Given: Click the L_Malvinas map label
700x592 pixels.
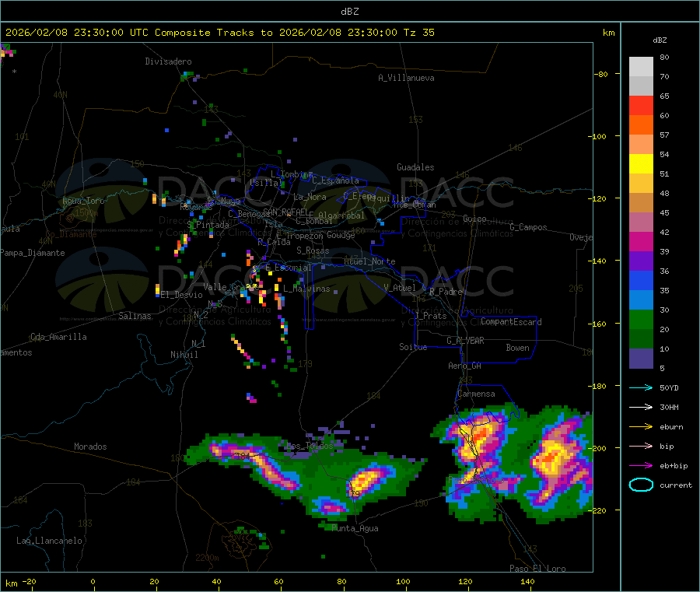Looking at the screenshot, I should tap(306, 289).
